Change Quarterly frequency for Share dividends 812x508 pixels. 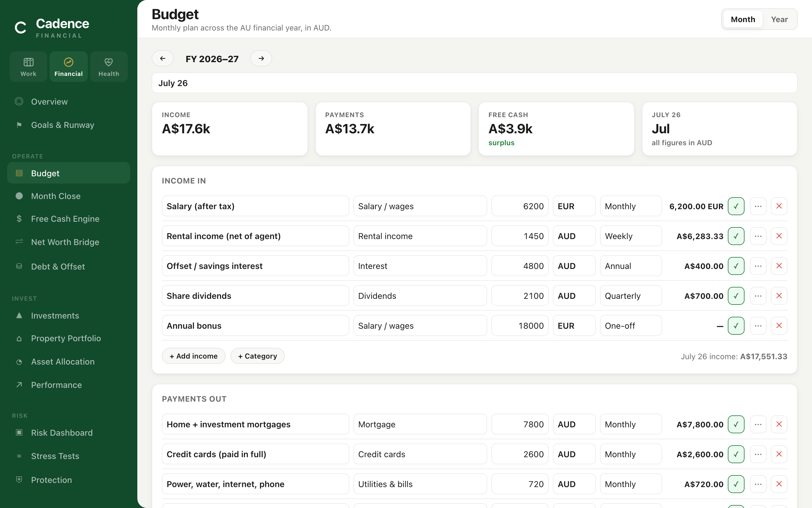tap(631, 296)
